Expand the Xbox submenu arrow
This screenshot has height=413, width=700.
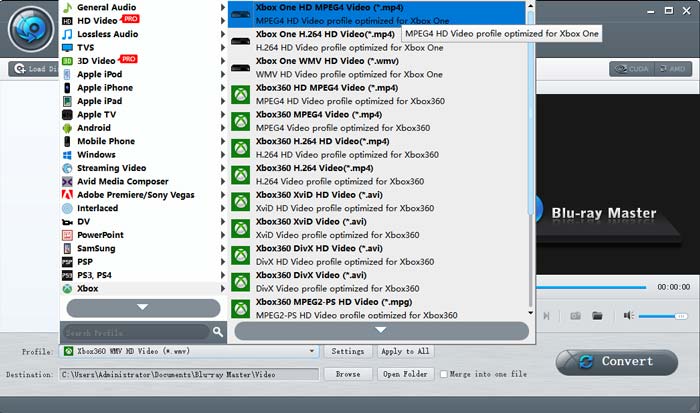(222, 288)
